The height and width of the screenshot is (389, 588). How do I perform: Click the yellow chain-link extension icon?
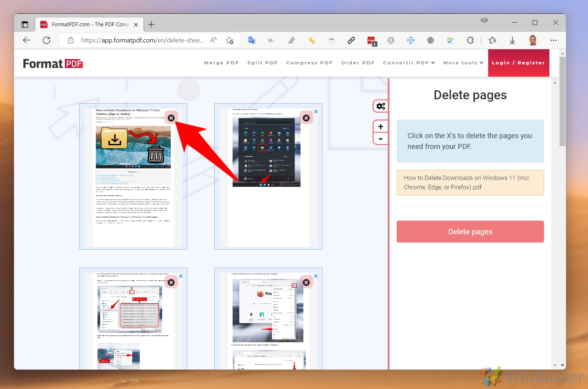pyautogui.click(x=312, y=40)
